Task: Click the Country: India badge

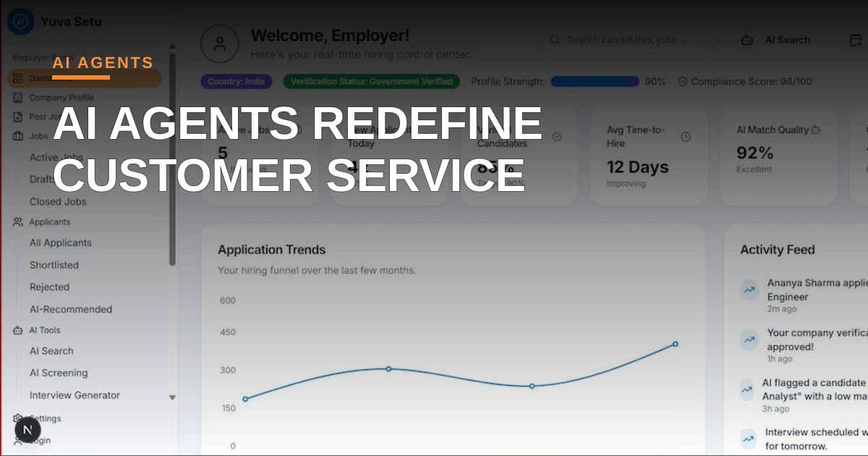Action: (237, 82)
